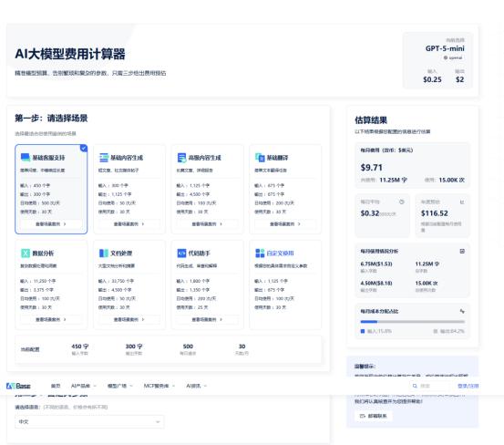Click the 300 字 current config value
The height and width of the screenshot is (445, 504).
[x=134, y=347]
